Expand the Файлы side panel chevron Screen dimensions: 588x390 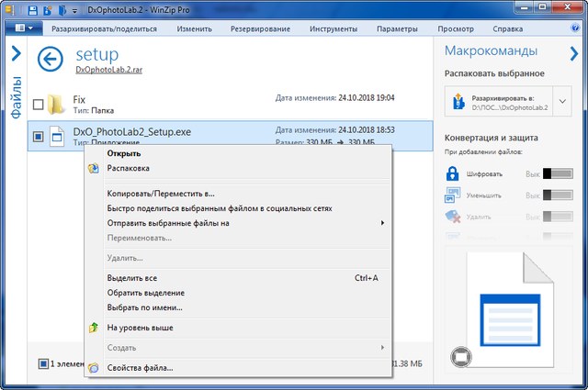(x=16, y=53)
